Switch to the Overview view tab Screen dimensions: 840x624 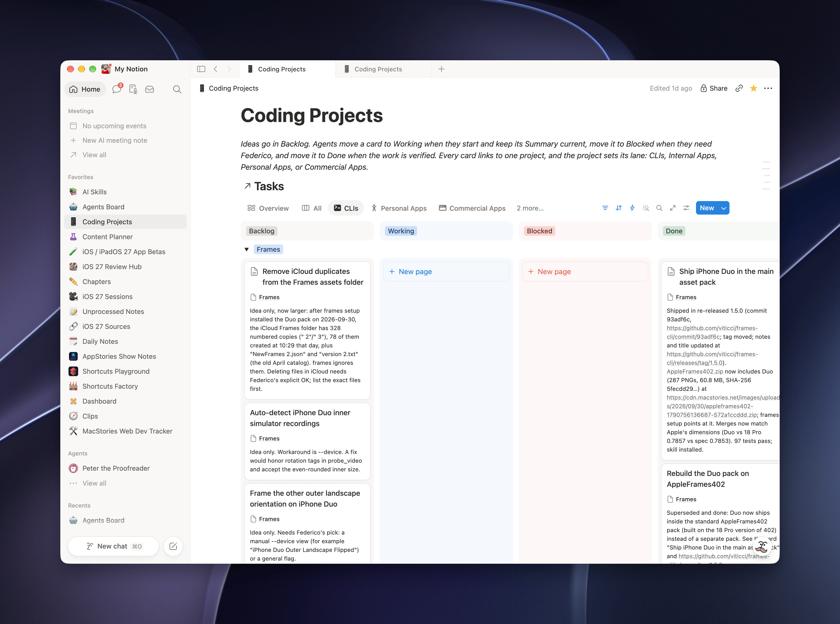tap(268, 208)
